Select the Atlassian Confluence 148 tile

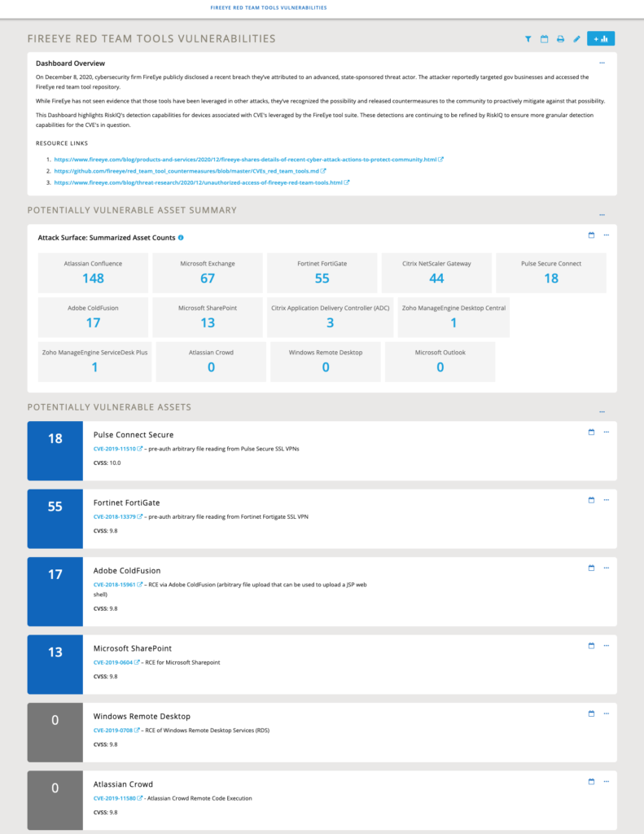tap(93, 273)
